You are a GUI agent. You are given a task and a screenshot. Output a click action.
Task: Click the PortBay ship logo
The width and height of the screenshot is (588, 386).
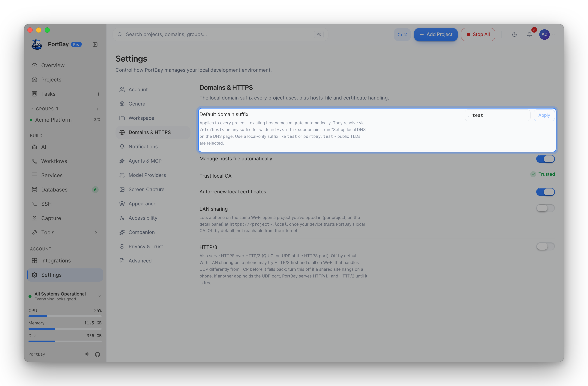pyautogui.click(x=37, y=44)
